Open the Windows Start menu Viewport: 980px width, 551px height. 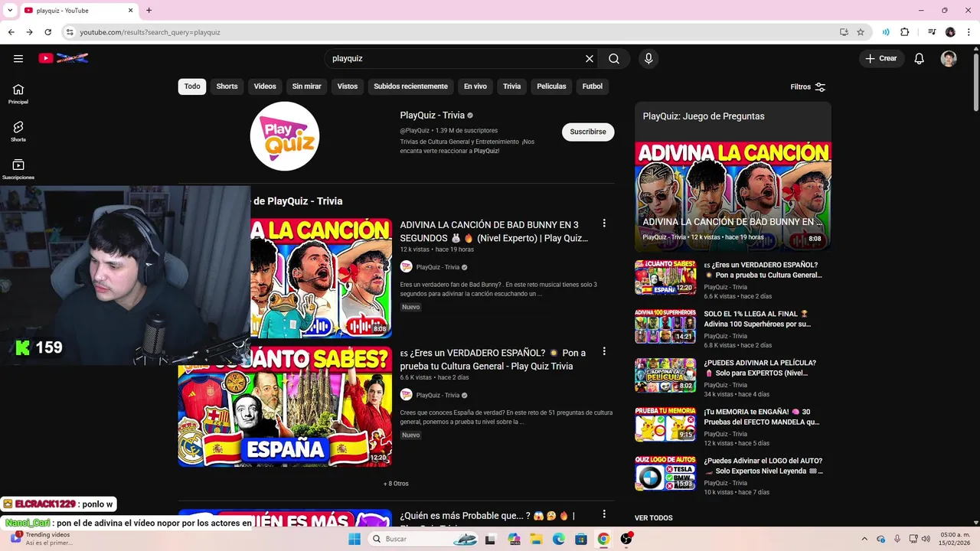(354, 539)
